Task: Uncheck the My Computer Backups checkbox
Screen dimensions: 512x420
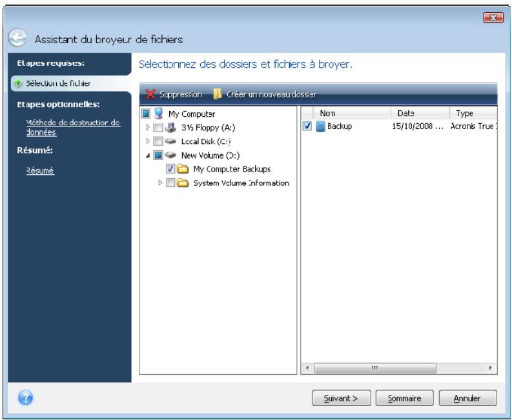Action: pos(170,169)
